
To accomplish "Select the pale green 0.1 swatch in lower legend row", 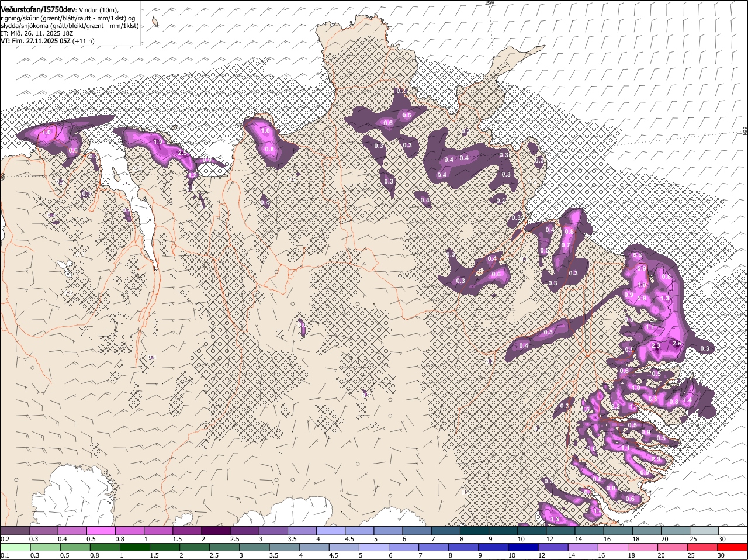I will point(15,548).
